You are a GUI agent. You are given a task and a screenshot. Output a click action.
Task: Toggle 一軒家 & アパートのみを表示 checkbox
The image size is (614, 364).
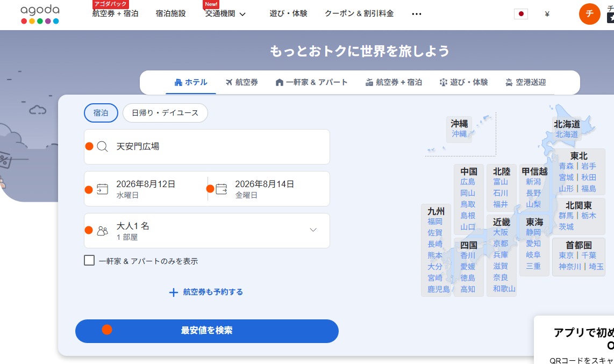coord(89,260)
